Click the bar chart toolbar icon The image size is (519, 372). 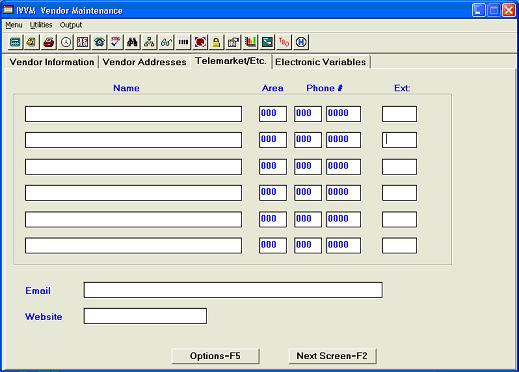tap(250, 42)
